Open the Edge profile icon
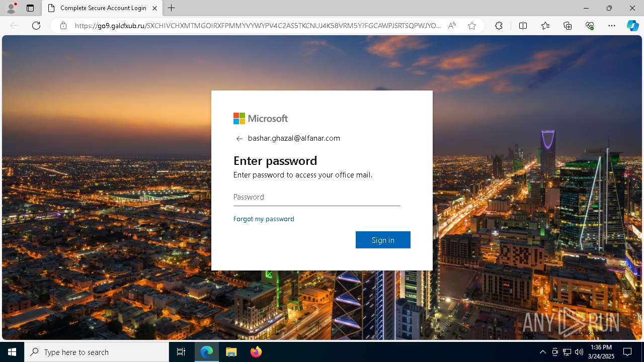 point(11,8)
